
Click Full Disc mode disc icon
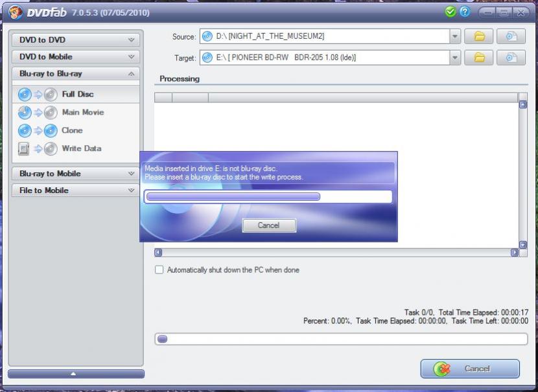[25, 95]
